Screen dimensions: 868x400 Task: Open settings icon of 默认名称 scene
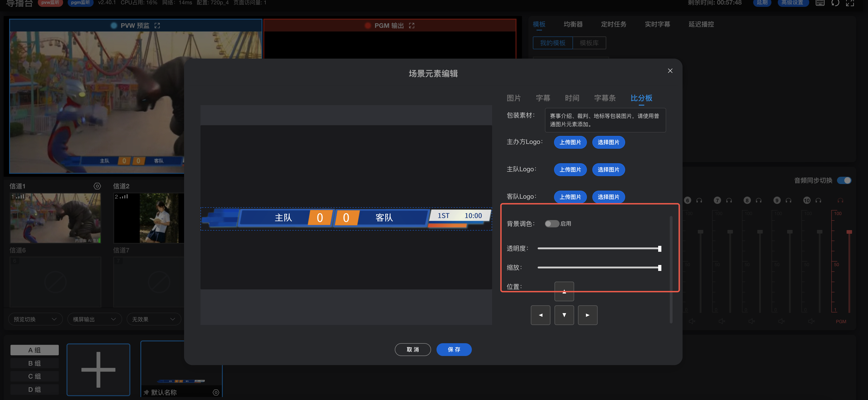(x=216, y=392)
